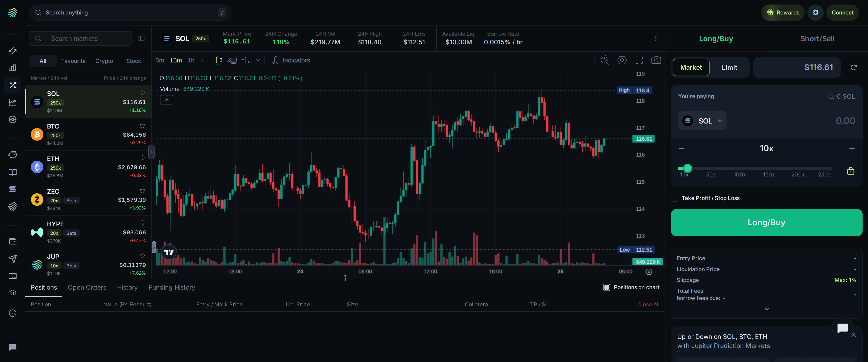This screenshot has height=362, width=868.
Task: Take a chart snapshot with the camera icon
Action: tap(656, 60)
